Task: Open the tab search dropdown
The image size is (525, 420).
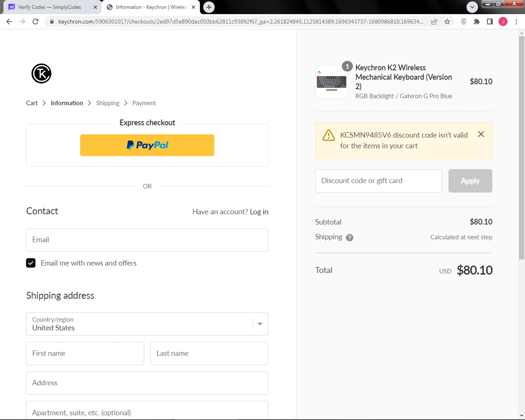Action: pos(472,7)
